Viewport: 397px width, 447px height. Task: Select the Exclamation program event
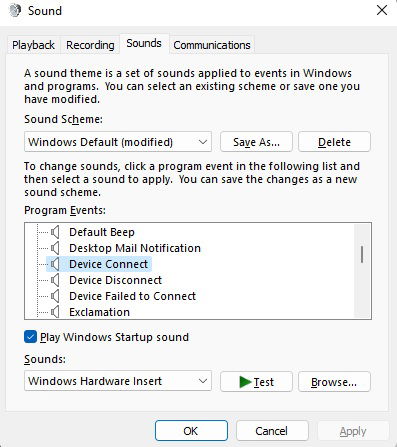tap(99, 312)
